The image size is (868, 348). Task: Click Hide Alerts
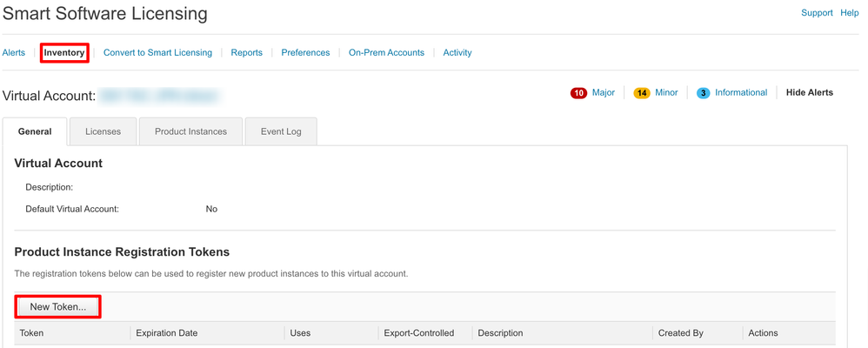click(810, 92)
